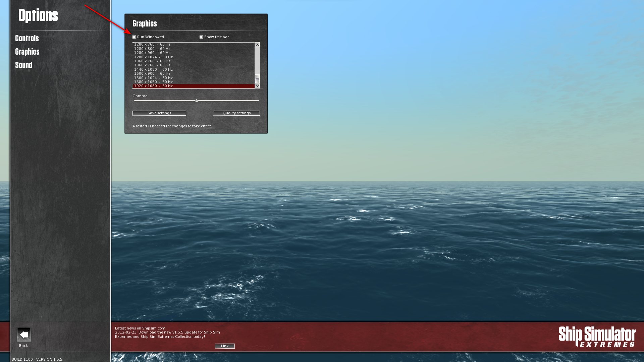This screenshot has width=644, height=362.
Task: Click the resolution list scroll-down arrow
Action: 257,86
